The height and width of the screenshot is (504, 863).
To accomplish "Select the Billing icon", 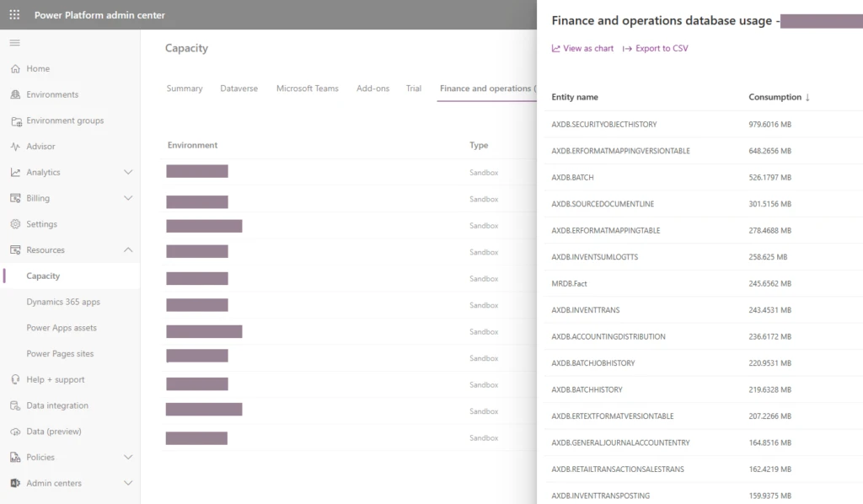I will (x=16, y=198).
